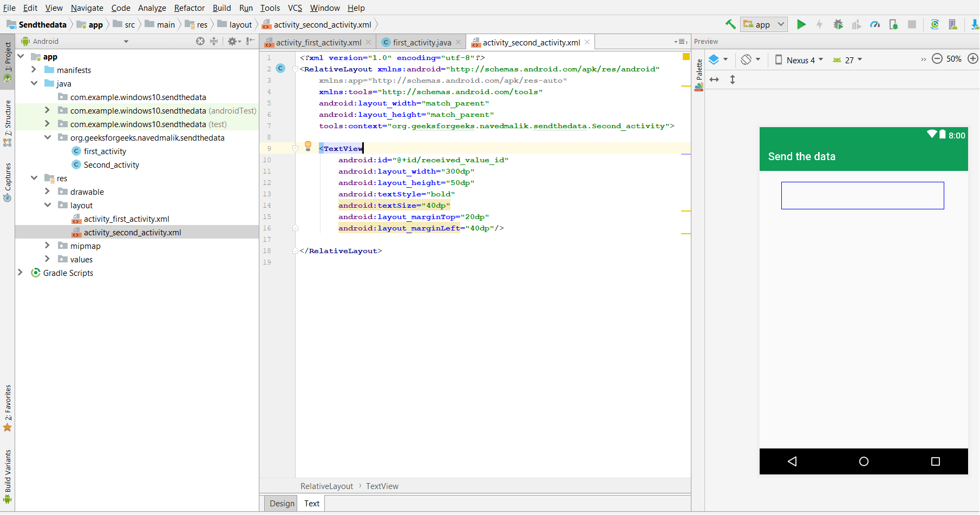Open the Refactor menu
The height and width of the screenshot is (515, 980).
(190, 8)
